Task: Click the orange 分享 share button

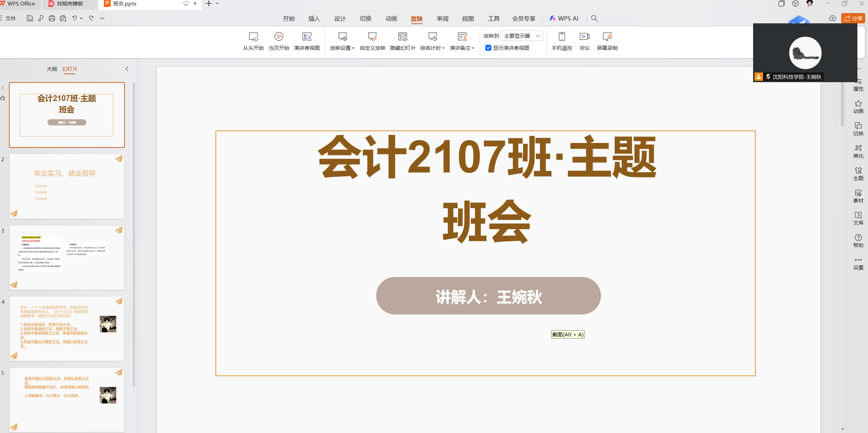Action: pyautogui.click(x=853, y=19)
